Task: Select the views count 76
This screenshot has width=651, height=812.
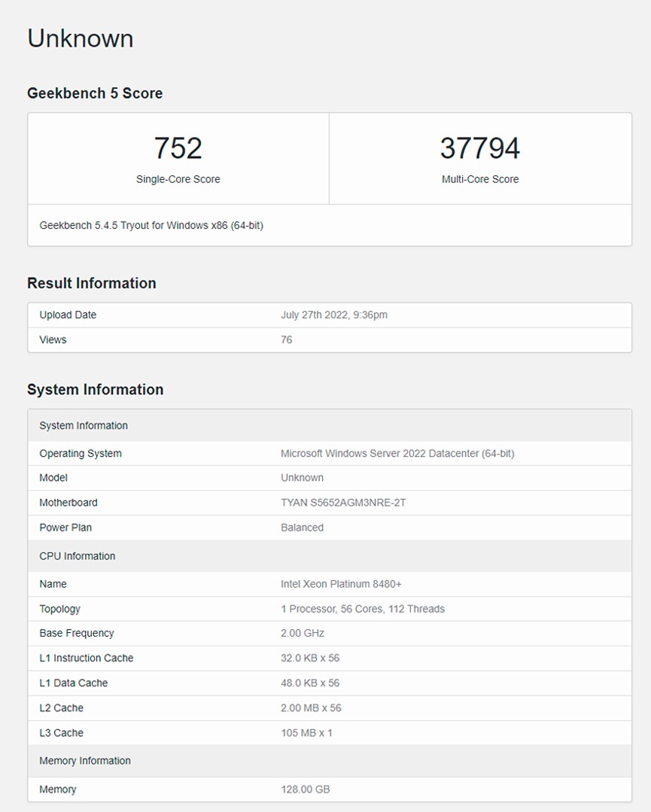Action: click(x=287, y=339)
